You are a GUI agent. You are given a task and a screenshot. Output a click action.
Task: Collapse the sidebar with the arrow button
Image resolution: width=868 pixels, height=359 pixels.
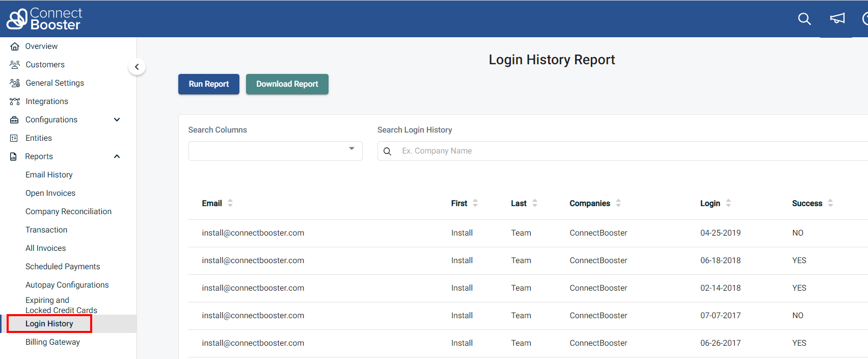(137, 67)
